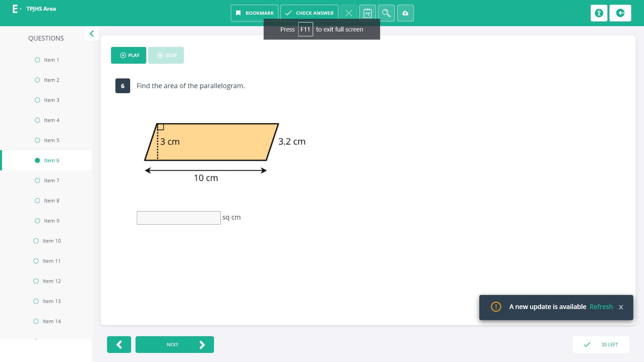Play the question audio

[128, 55]
